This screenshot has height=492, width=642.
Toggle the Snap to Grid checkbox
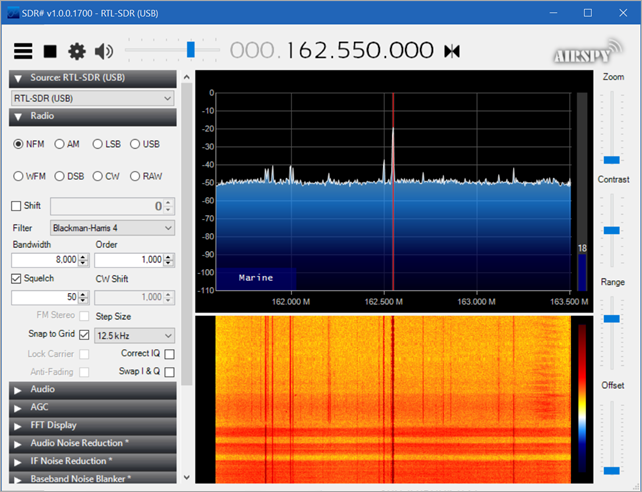84,335
